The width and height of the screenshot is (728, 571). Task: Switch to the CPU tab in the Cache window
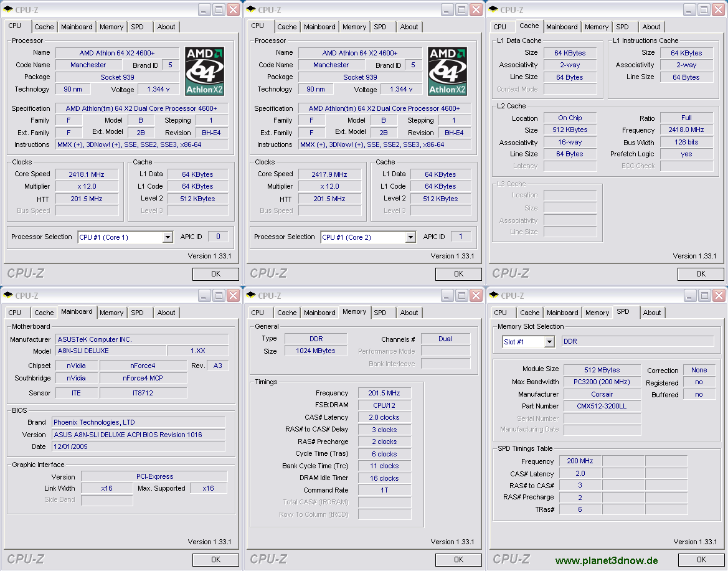(x=499, y=27)
